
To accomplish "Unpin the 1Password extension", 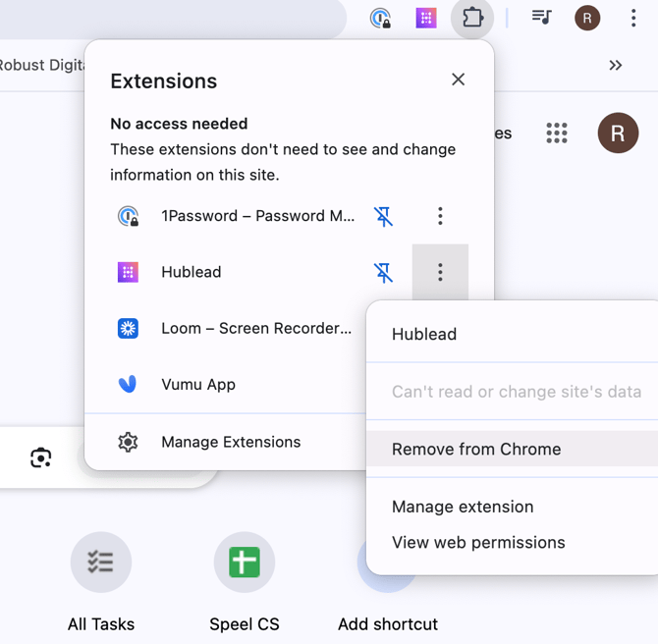I will (x=384, y=216).
